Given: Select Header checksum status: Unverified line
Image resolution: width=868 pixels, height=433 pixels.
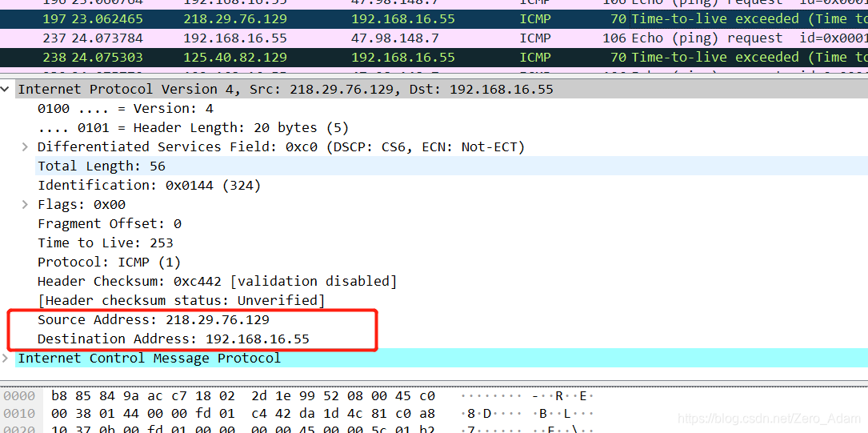Looking at the screenshot, I should pyautogui.click(x=181, y=301).
